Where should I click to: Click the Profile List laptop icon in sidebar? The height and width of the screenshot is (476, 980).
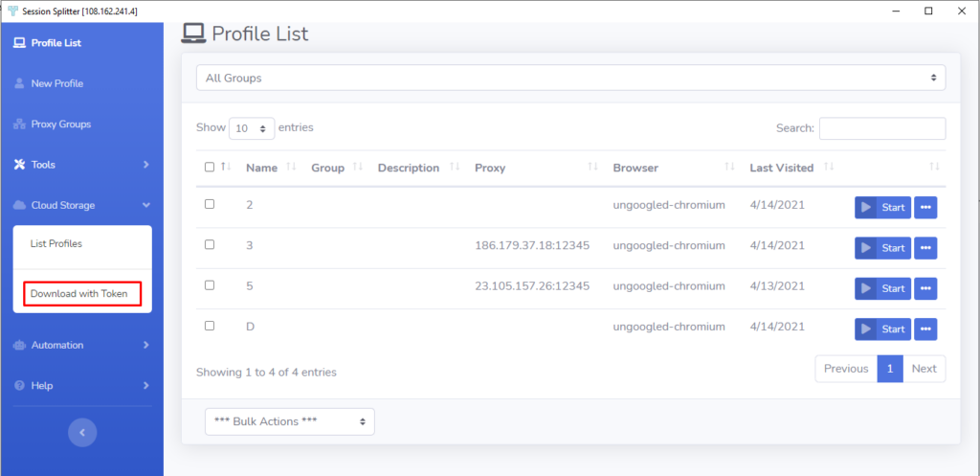coord(19,43)
